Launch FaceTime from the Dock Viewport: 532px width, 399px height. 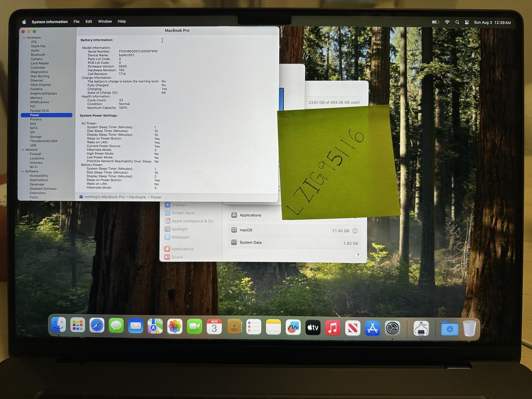[194, 327]
